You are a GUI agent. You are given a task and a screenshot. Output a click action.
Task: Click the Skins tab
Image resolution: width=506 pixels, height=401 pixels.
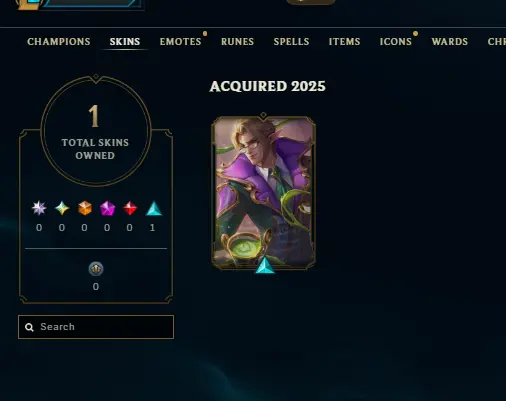click(125, 42)
